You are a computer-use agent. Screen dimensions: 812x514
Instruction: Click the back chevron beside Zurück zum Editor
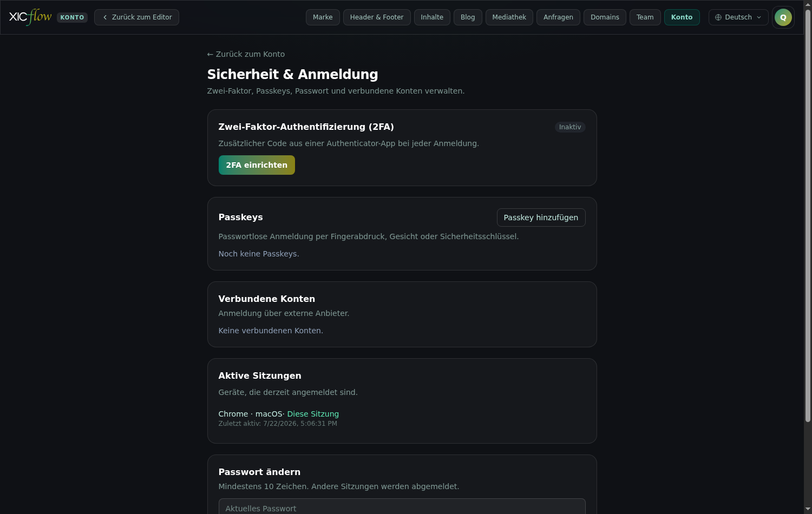[105, 17]
